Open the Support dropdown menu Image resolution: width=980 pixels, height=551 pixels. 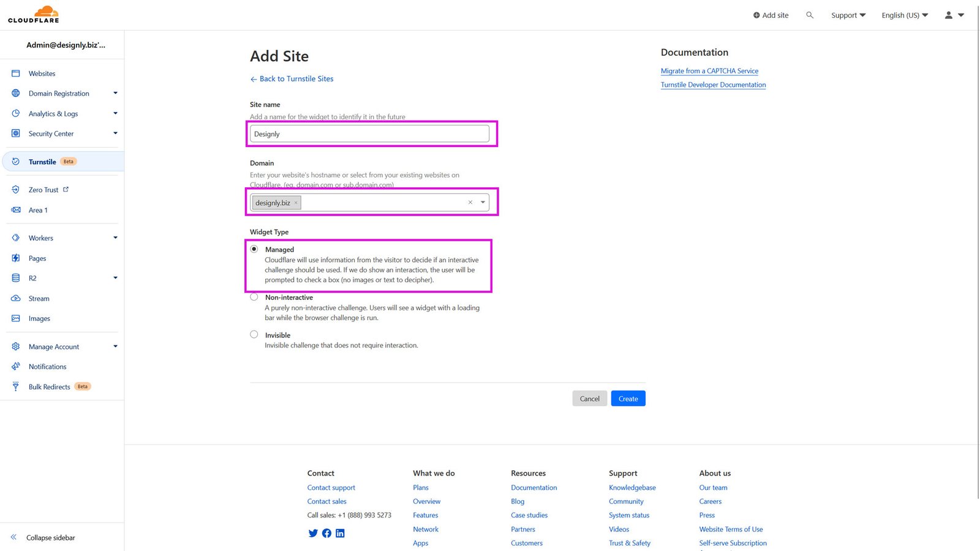[x=848, y=15]
